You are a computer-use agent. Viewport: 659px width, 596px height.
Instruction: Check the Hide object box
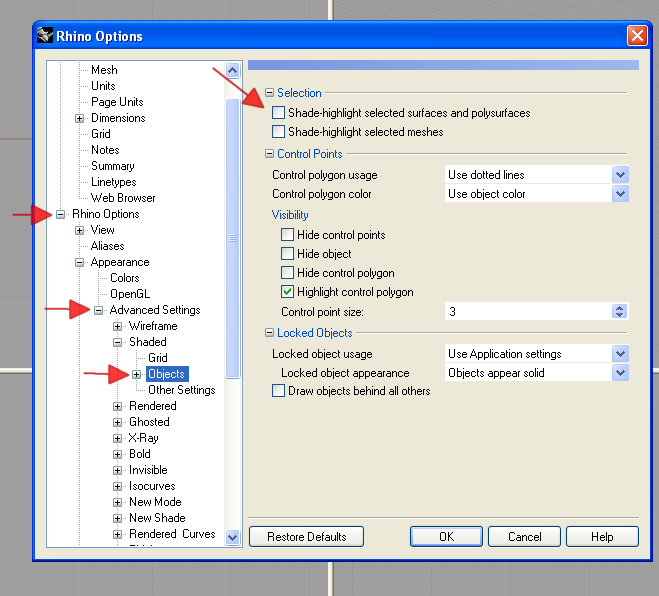287,253
